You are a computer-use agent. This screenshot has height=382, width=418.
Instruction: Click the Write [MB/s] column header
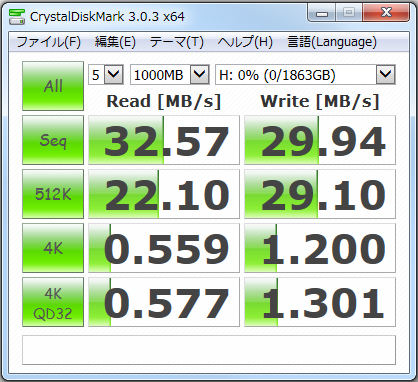click(x=320, y=101)
